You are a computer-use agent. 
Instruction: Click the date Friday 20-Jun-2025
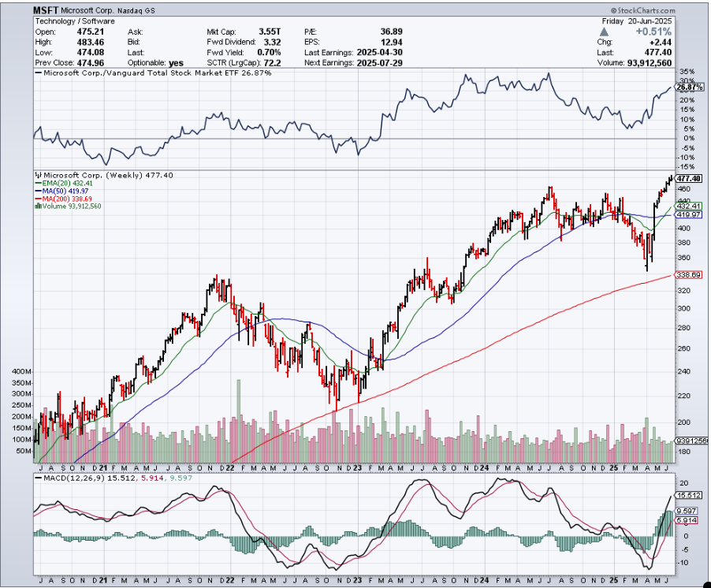click(x=637, y=20)
